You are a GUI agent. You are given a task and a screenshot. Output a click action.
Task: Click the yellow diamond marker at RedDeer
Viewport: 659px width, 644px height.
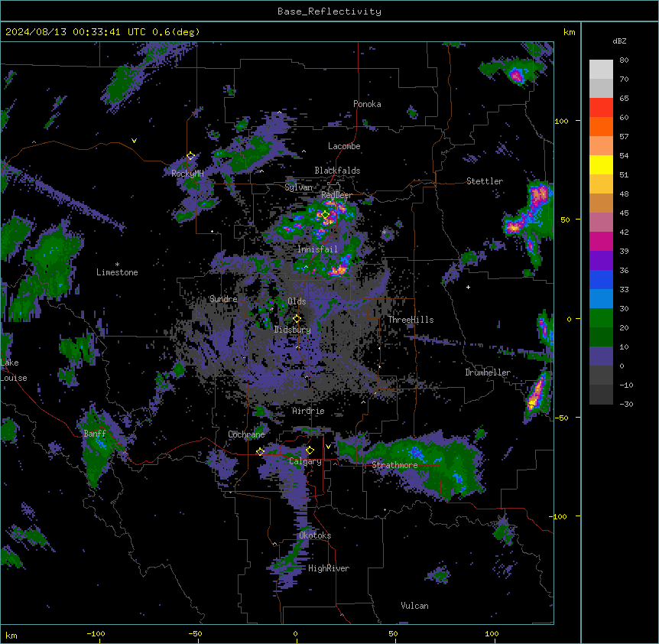coord(326,214)
